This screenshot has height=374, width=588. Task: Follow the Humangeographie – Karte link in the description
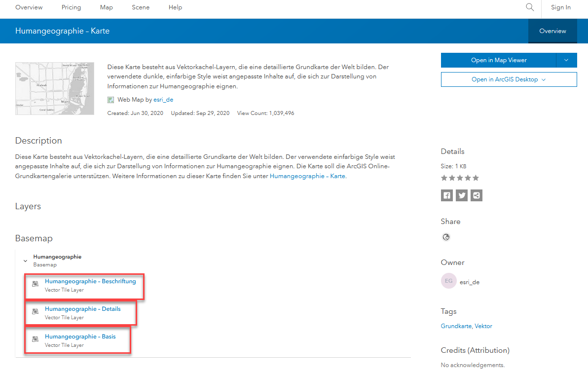[x=307, y=176]
